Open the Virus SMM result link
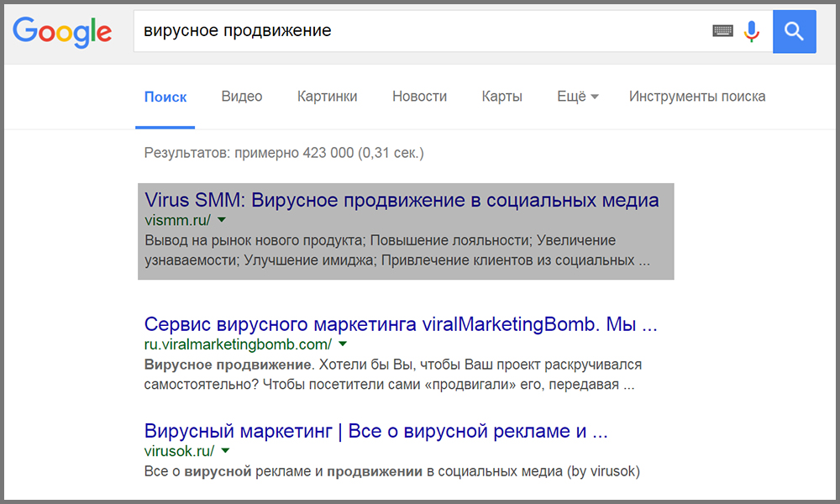840x504 pixels. [402, 200]
